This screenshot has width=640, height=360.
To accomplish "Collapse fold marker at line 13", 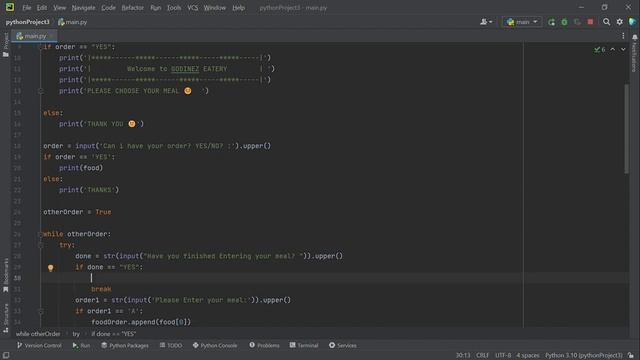I will (40, 91).
